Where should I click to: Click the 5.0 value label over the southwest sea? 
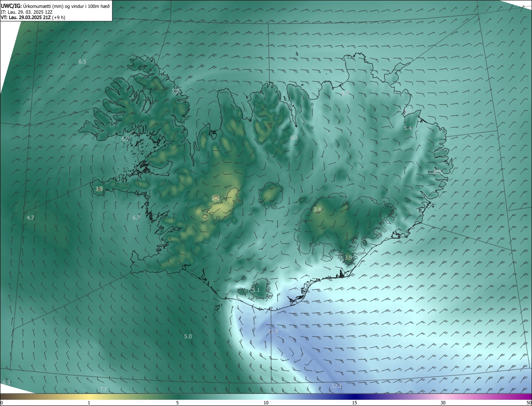(188, 336)
